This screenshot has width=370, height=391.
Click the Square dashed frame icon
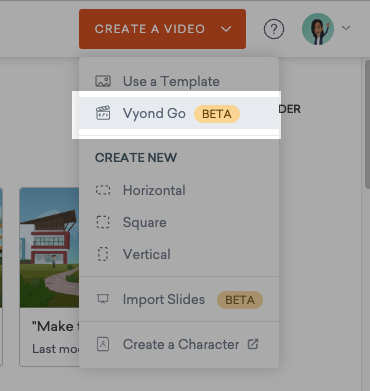103,222
